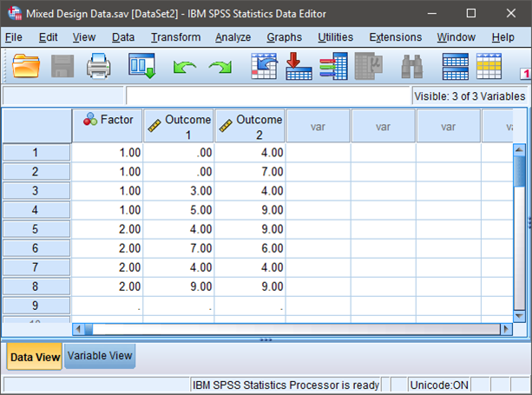Select row header 8

36,286
